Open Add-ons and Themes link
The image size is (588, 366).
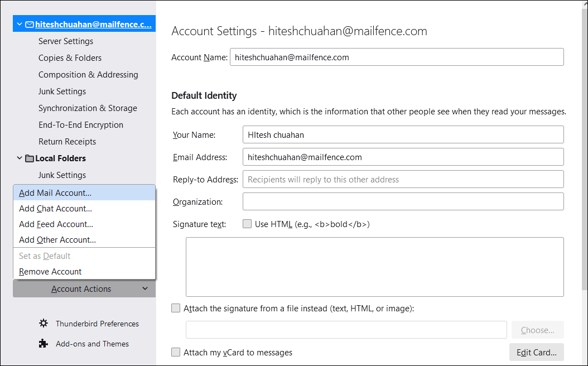point(92,344)
